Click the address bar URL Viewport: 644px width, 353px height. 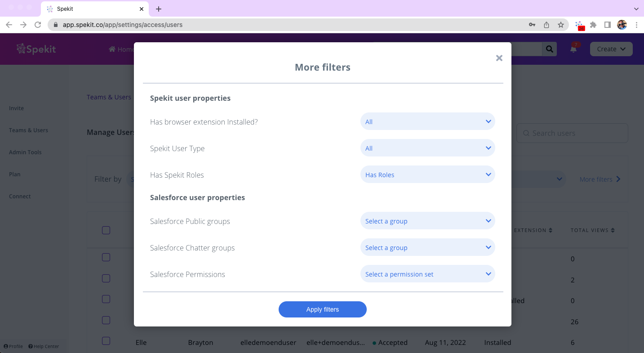pos(123,25)
